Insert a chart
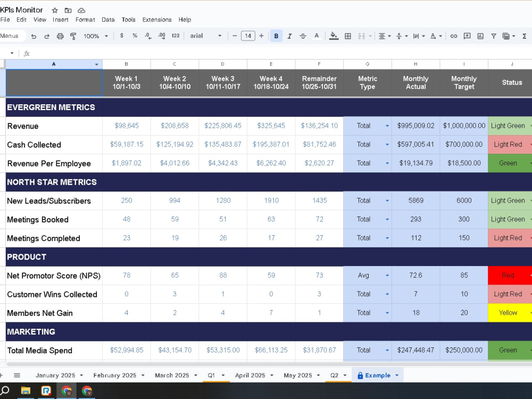532x399 pixels. 480,36
